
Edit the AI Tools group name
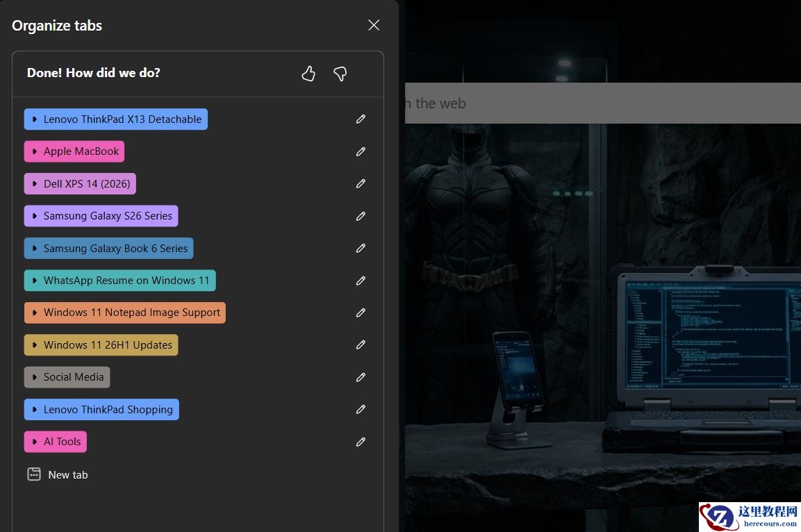click(361, 442)
